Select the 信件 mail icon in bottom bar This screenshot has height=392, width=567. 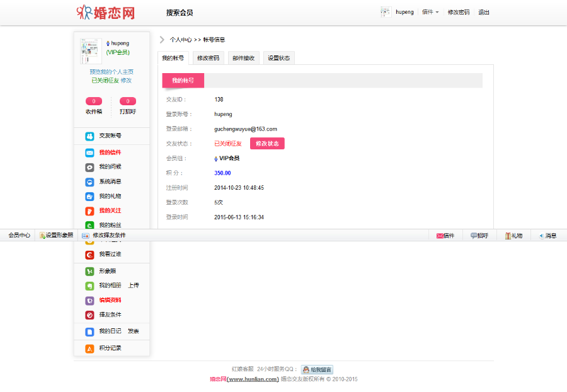pos(445,234)
